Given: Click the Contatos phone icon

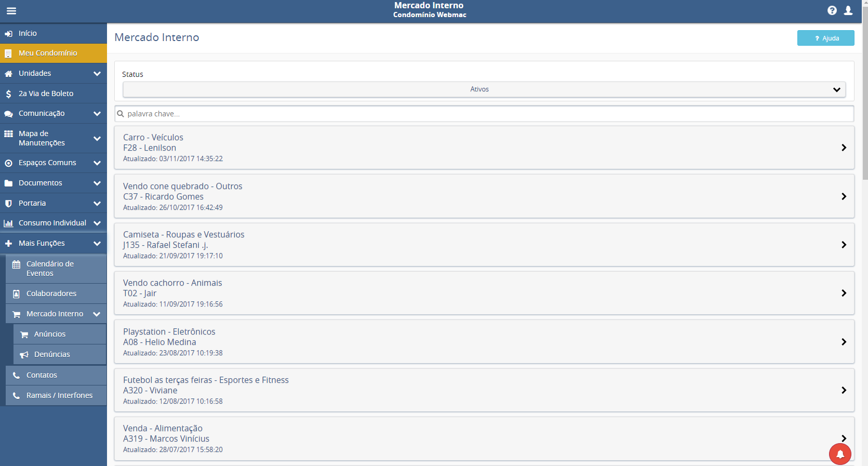Looking at the screenshot, I should [x=16, y=375].
